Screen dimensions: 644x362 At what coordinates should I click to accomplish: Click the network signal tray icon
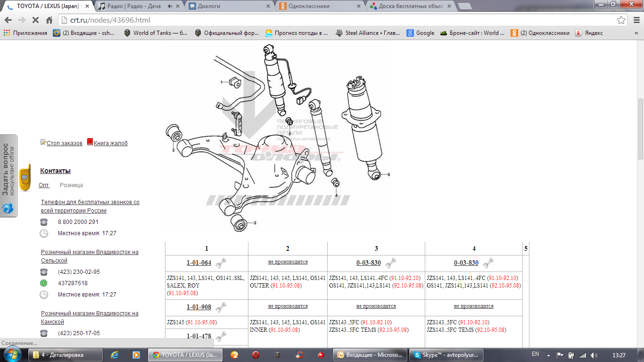(583, 355)
